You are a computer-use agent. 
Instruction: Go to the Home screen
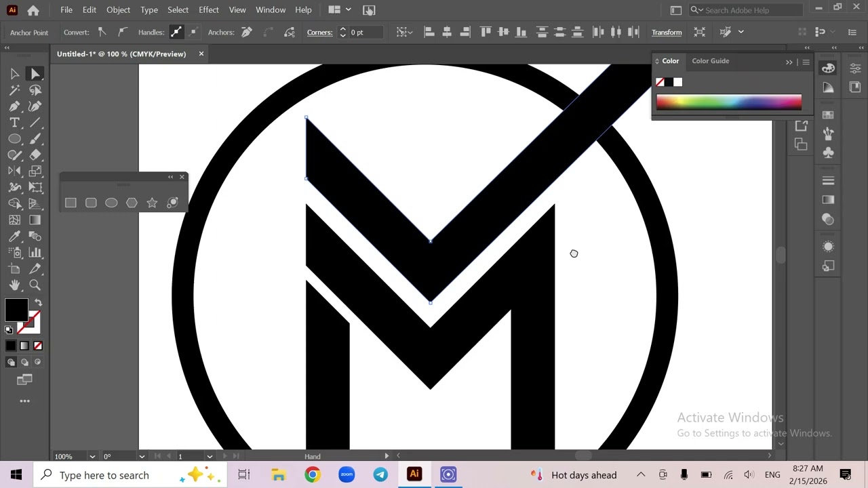pos(33,9)
